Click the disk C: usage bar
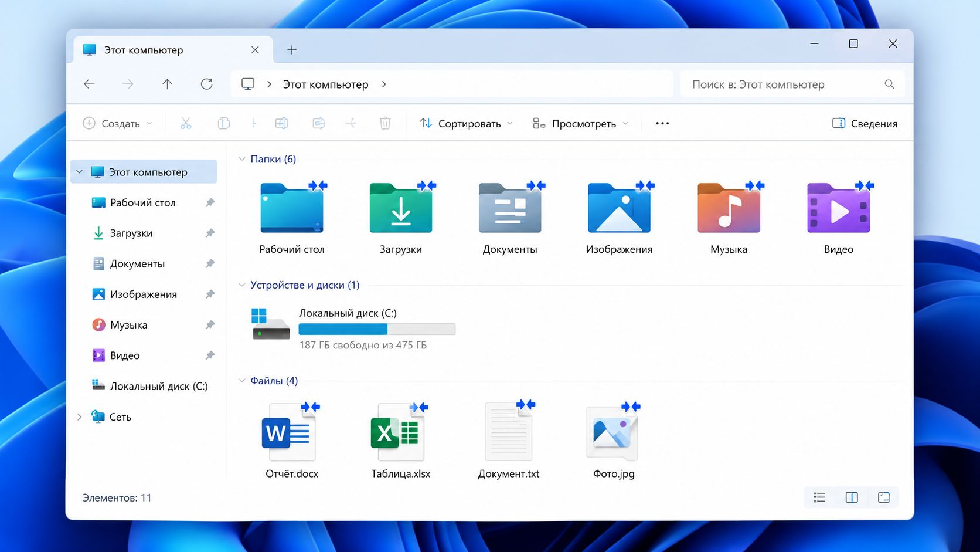Image resolution: width=980 pixels, height=552 pixels. click(x=377, y=329)
